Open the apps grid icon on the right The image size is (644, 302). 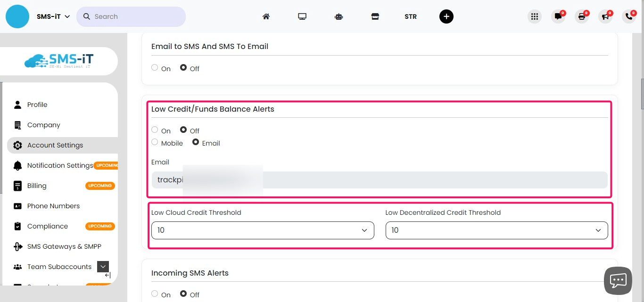coord(534,16)
